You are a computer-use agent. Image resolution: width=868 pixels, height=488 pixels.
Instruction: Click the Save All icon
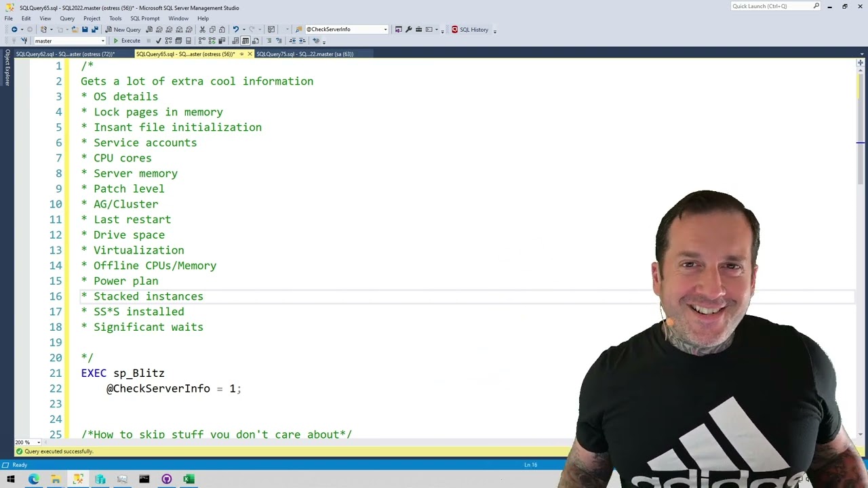pos(94,30)
